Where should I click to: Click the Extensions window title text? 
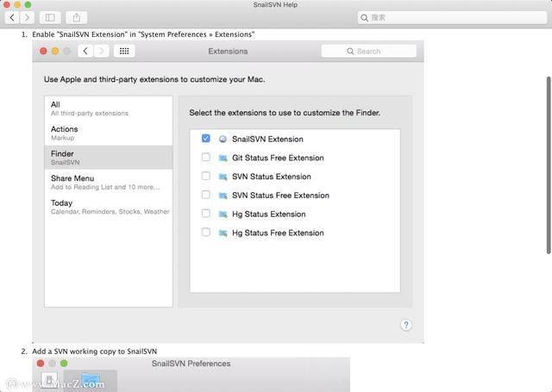228,52
